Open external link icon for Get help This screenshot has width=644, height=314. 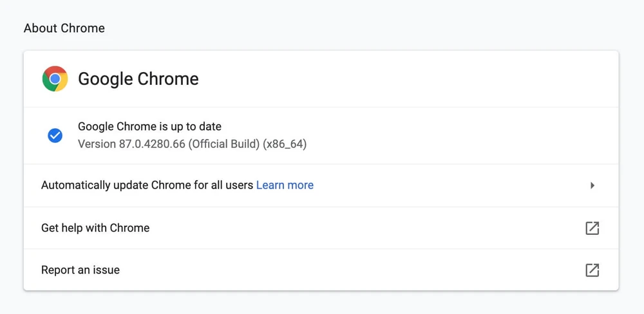[592, 228]
